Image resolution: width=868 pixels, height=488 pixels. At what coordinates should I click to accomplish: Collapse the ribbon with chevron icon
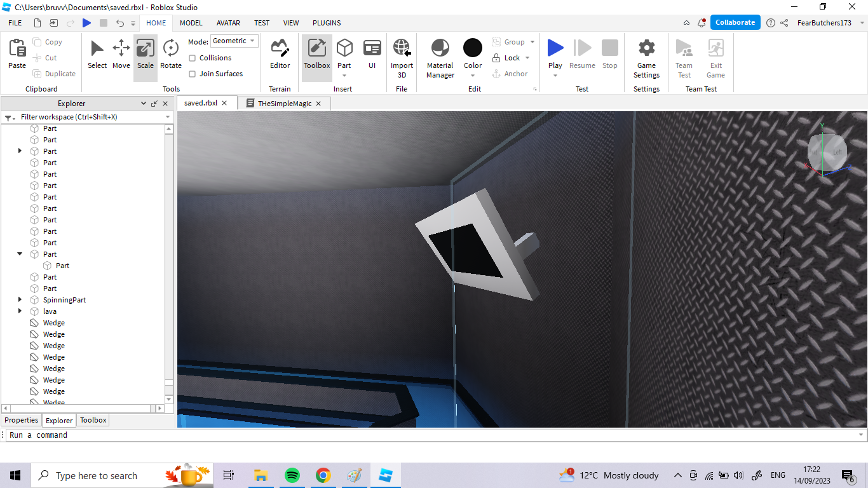pyautogui.click(x=686, y=23)
